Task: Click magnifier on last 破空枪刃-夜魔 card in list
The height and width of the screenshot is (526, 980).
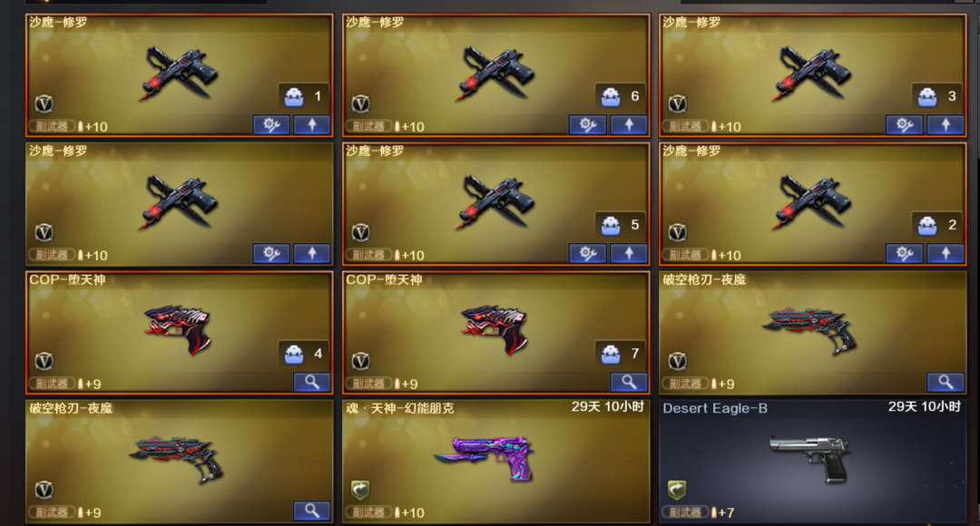Action: [x=312, y=511]
